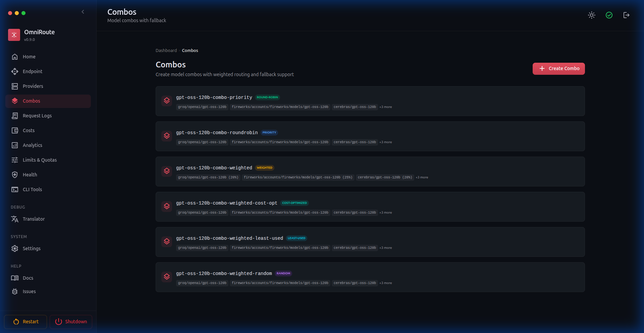Follow the Dashboard breadcrumb link
The image size is (644, 333).
[x=166, y=51]
